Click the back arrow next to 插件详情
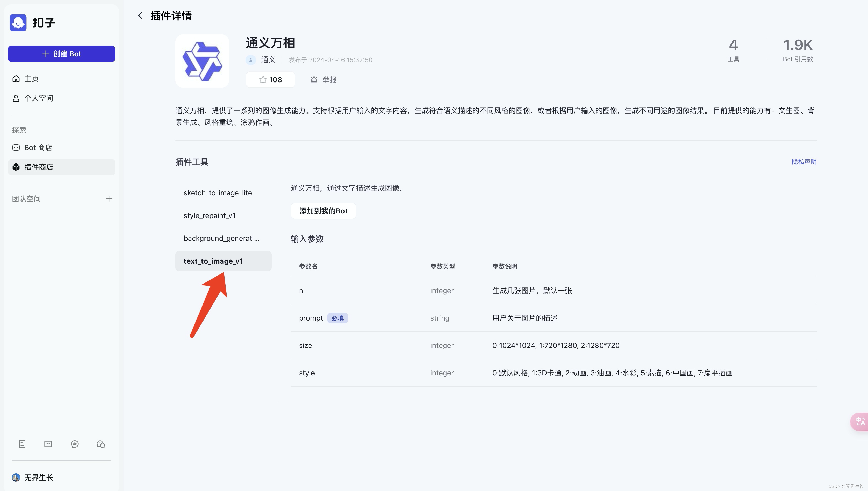The height and width of the screenshot is (491, 868). tap(140, 16)
